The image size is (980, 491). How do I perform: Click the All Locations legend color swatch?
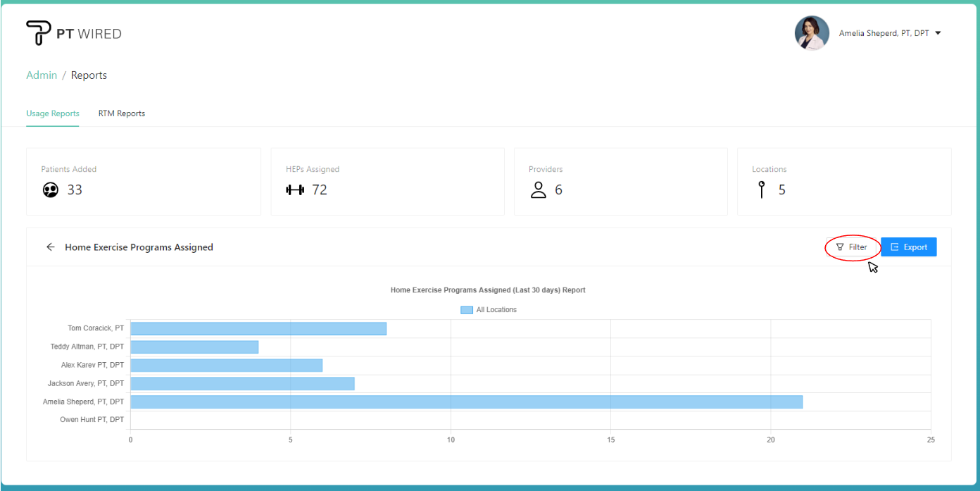point(466,310)
